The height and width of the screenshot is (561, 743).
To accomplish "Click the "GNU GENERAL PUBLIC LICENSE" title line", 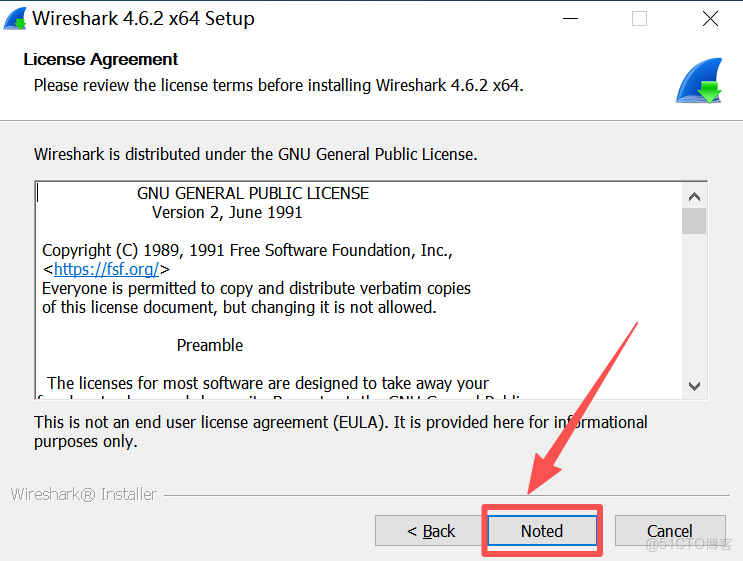I will (253, 193).
